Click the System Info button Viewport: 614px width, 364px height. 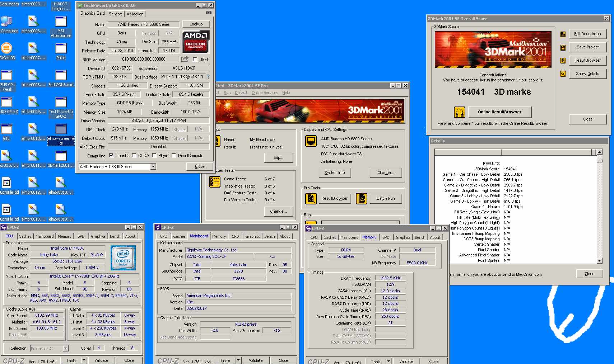[x=334, y=172]
